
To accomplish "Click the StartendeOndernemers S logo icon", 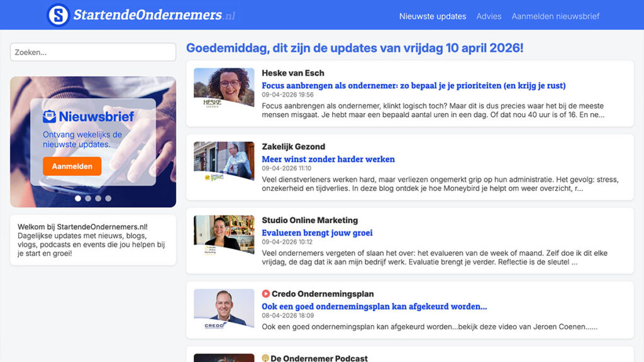I will pos(58,15).
